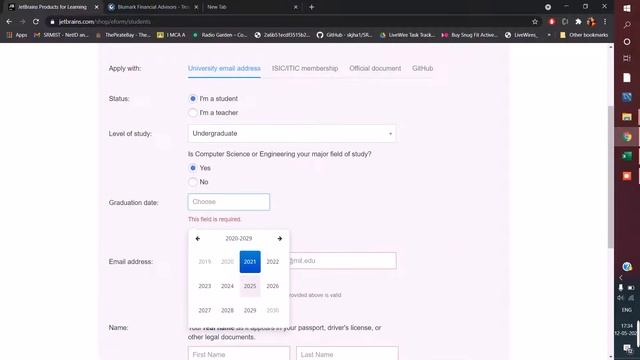The image size is (640, 360).
Task: Bookmark this page with the star icon
Action: pos(535,22)
